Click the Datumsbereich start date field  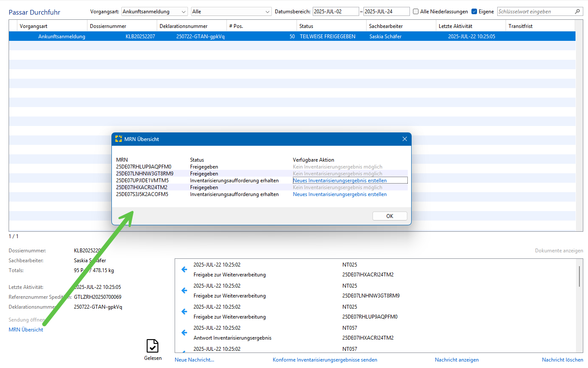point(336,12)
